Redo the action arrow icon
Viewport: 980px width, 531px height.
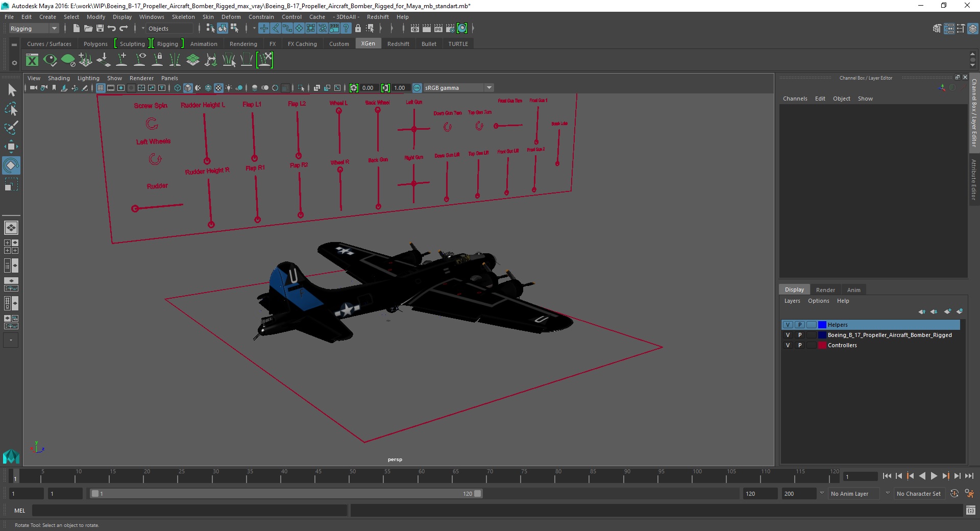click(124, 29)
